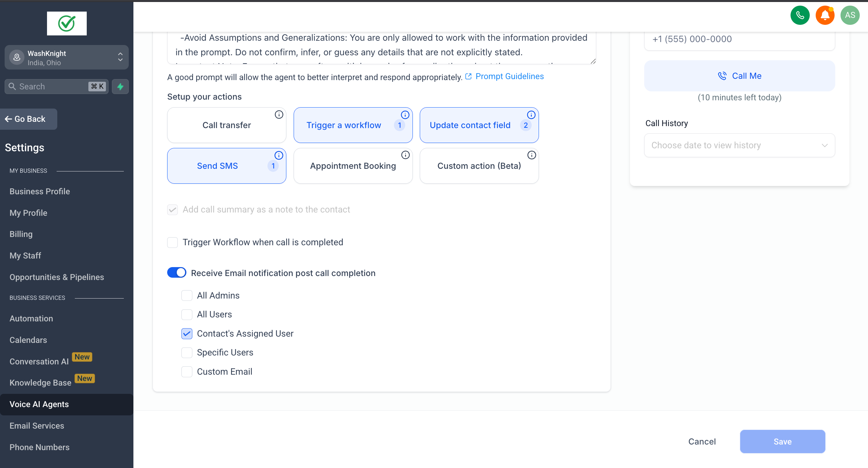The image size is (868, 468).
Task: Go to Phone Numbers settings
Action: pos(39,447)
